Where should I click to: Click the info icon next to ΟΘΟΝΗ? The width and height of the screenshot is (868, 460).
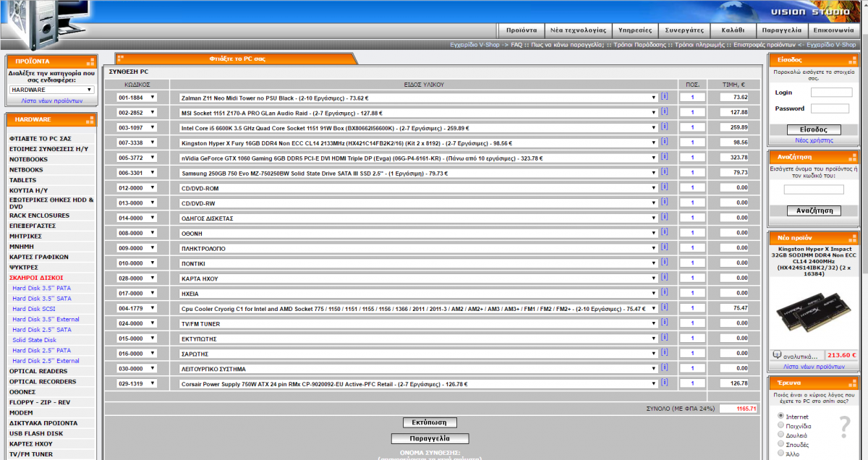[x=665, y=233]
